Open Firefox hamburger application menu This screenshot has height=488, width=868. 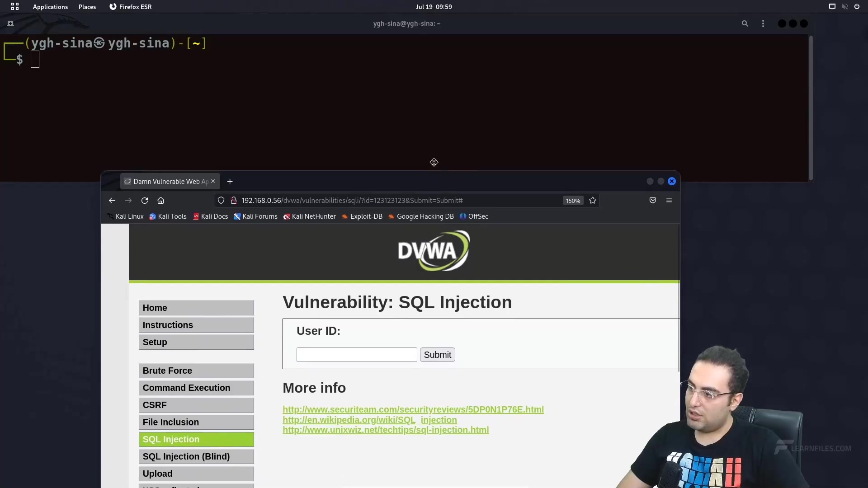[669, 200]
